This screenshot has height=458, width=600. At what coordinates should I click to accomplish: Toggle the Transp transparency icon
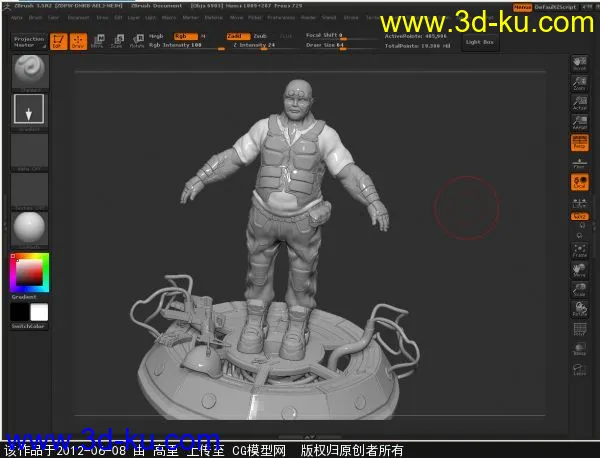click(580, 349)
